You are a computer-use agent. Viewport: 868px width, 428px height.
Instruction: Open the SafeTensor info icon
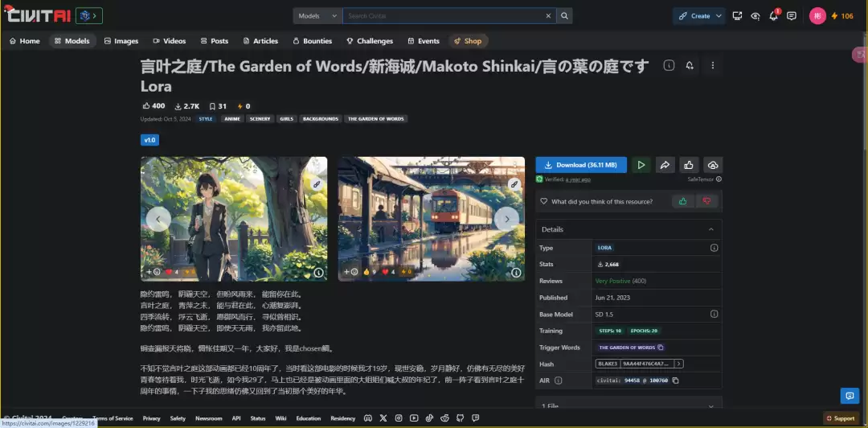719,179
